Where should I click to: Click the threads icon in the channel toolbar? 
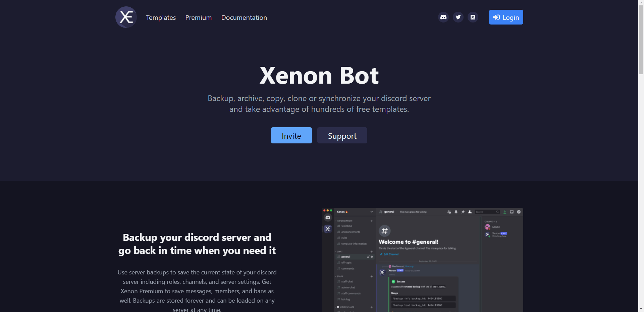(x=449, y=212)
